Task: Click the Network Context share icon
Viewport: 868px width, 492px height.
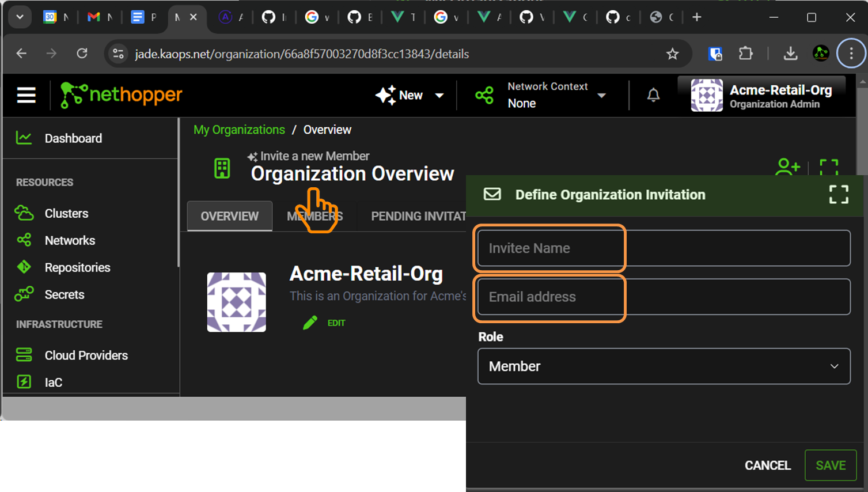Action: (484, 95)
